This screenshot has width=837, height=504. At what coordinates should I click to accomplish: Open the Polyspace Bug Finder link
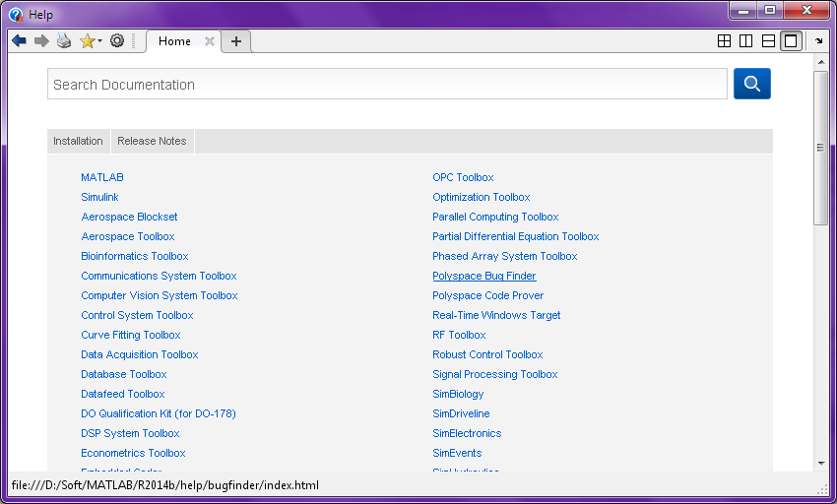(x=484, y=276)
